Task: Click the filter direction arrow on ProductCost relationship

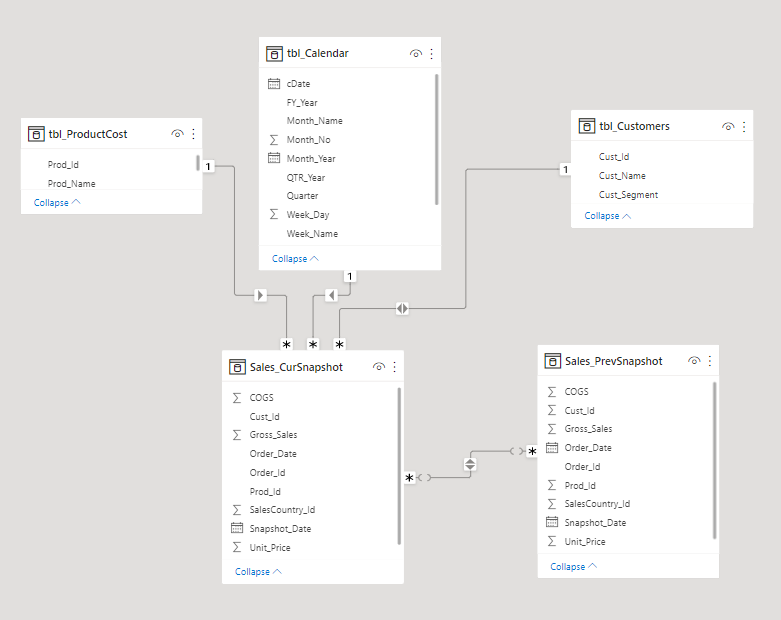Action: 260,295
